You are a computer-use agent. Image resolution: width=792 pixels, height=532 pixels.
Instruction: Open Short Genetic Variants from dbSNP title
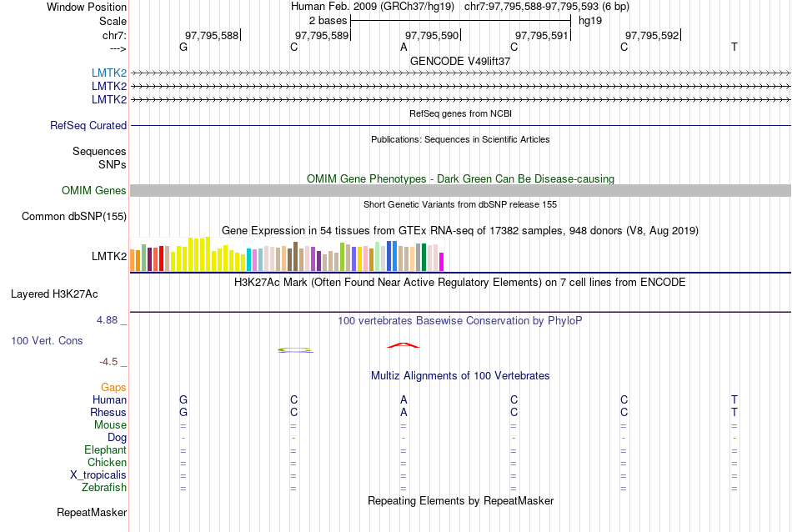pyautogui.click(x=460, y=204)
